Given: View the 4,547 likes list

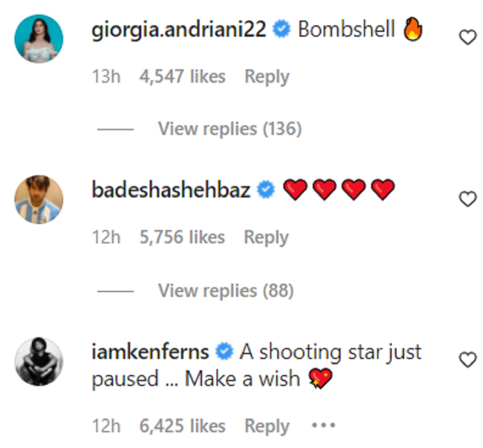Looking at the screenshot, I should click(182, 77).
